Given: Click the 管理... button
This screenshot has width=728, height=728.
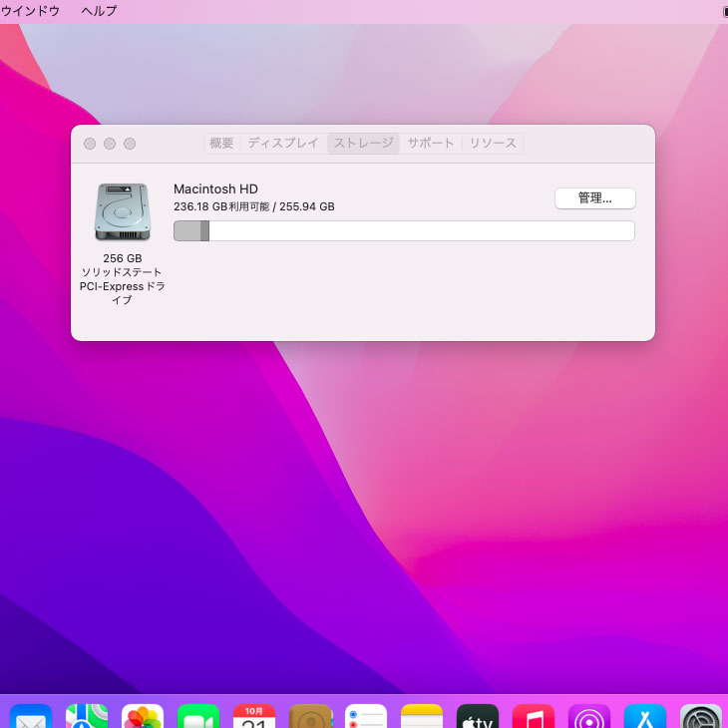Looking at the screenshot, I should coord(594,198).
